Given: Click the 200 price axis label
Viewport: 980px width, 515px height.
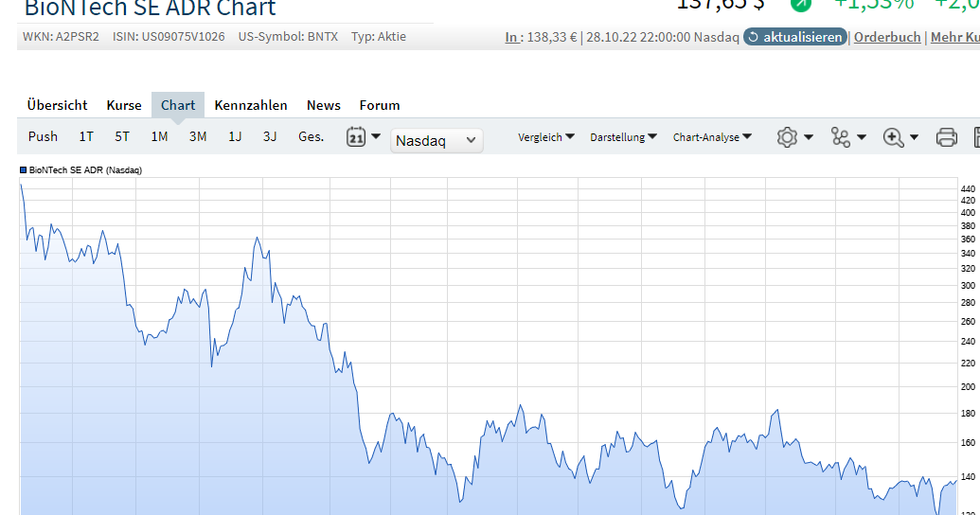Looking at the screenshot, I should click(968, 387).
